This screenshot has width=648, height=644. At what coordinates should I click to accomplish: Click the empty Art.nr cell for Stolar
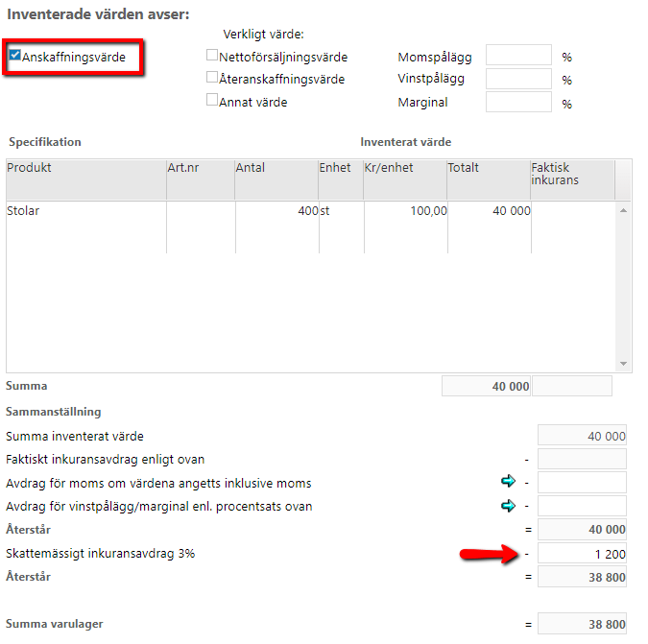click(201, 227)
